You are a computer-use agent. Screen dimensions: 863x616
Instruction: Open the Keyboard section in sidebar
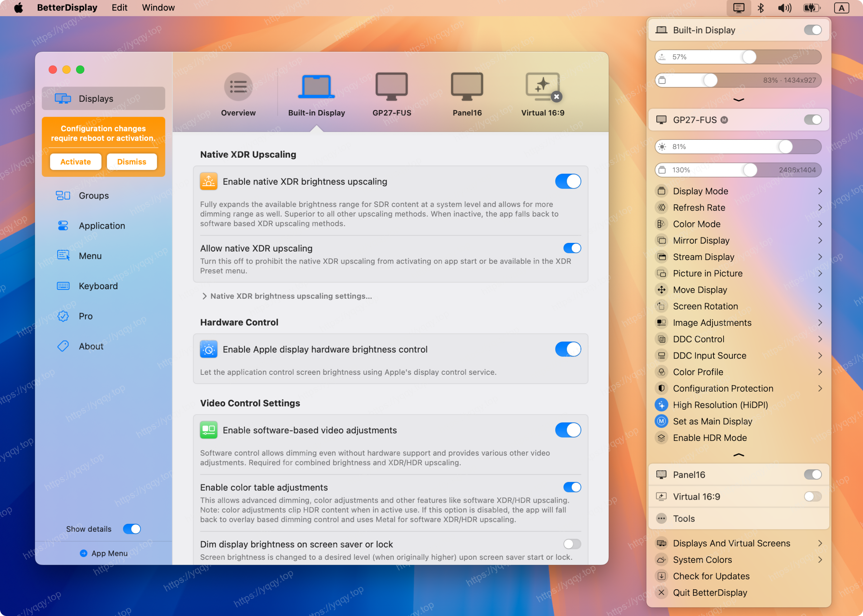pyautogui.click(x=98, y=286)
